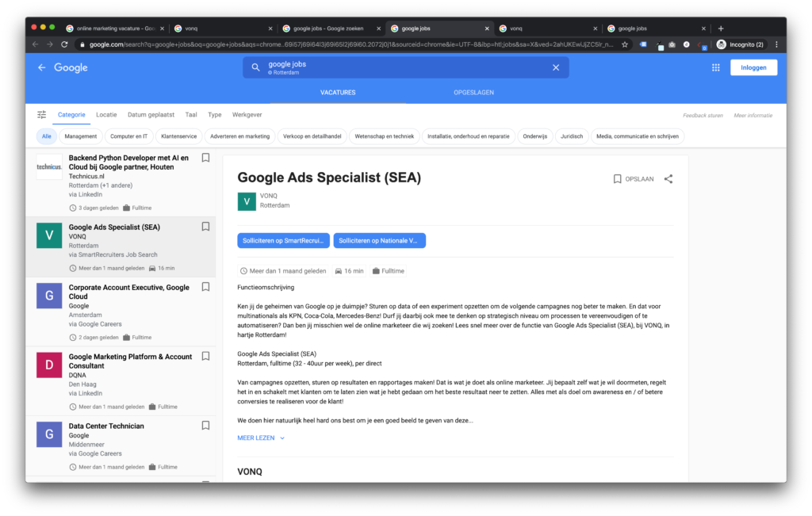Viewport: 812px width, 516px height.
Task: Clear the google jobs search query
Action: [556, 68]
